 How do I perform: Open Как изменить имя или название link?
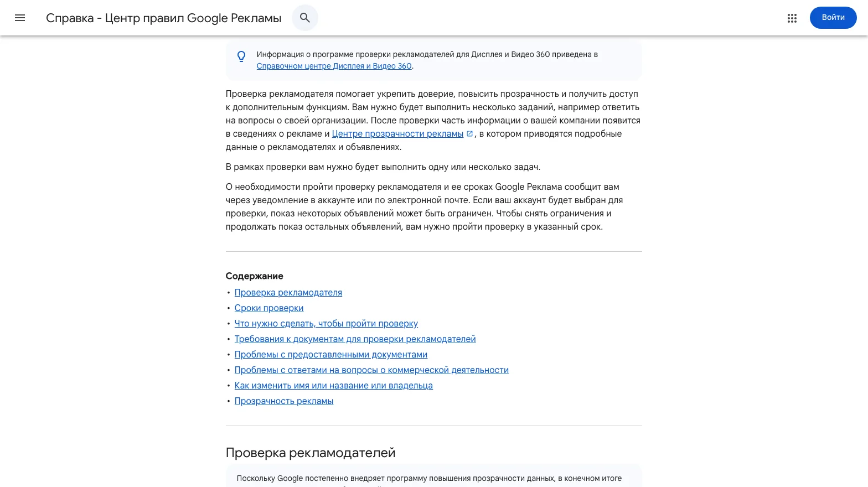(334, 386)
